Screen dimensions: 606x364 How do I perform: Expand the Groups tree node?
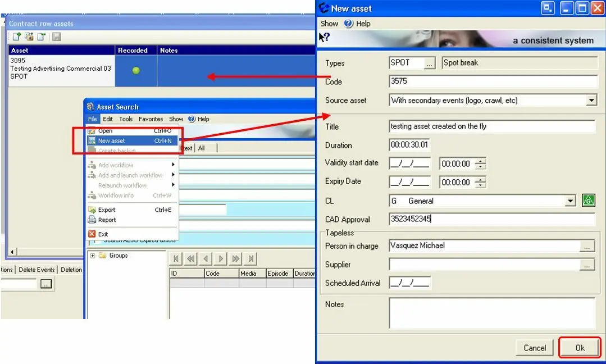(x=93, y=256)
